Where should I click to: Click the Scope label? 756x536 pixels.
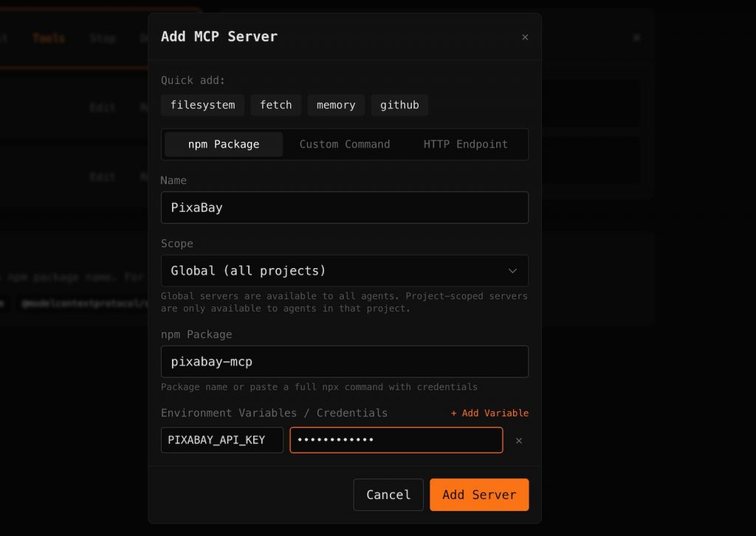click(x=177, y=244)
